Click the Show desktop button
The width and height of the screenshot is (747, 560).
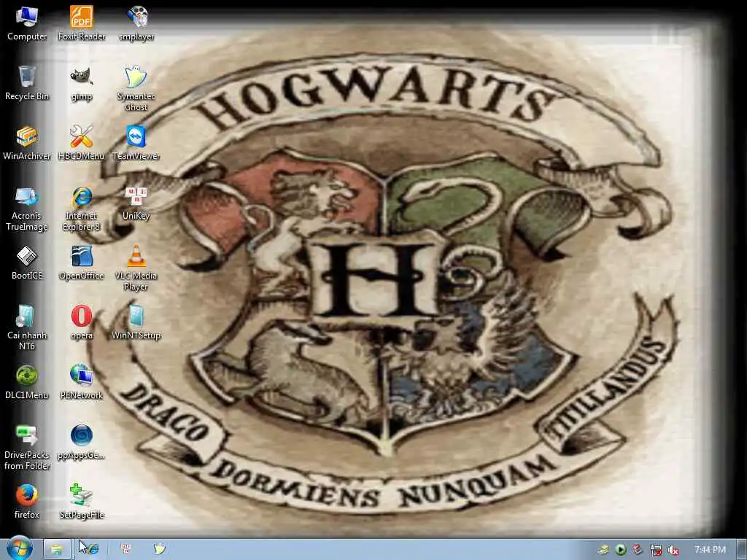pos(742,550)
